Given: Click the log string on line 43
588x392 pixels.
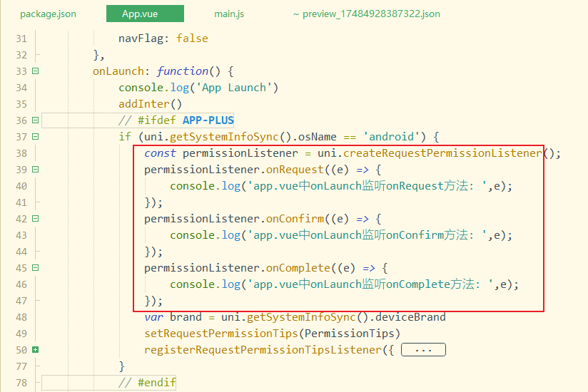Looking at the screenshot, I should click(367, 235).
